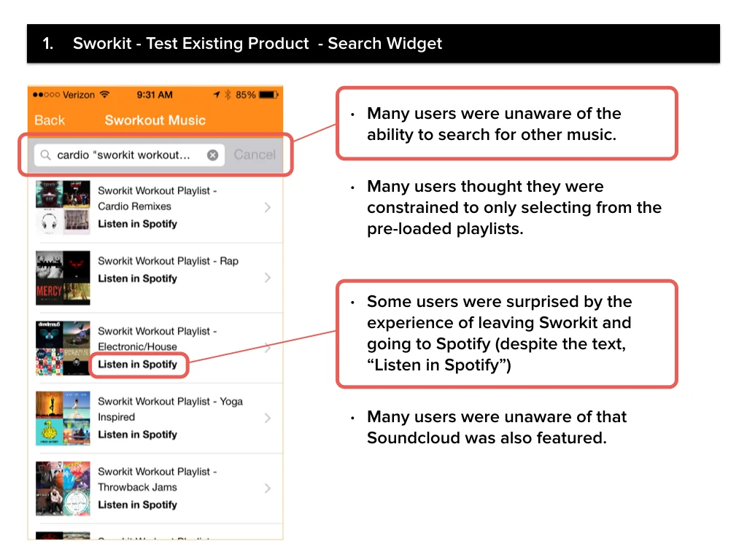The width and height of the screenshot is (747, 560).
Task: Click Listen in Spotify under Electronic/House
Action: click(137, 365)
